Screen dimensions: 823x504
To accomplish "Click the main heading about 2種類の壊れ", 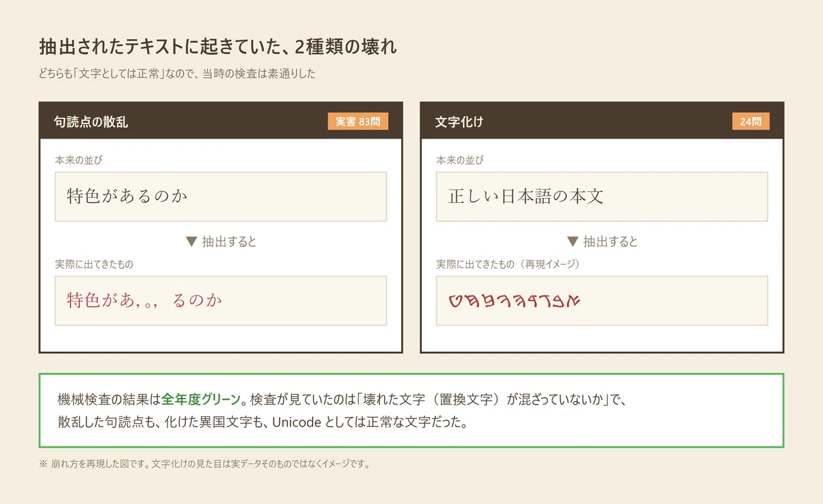I will [x=218, y=47].
